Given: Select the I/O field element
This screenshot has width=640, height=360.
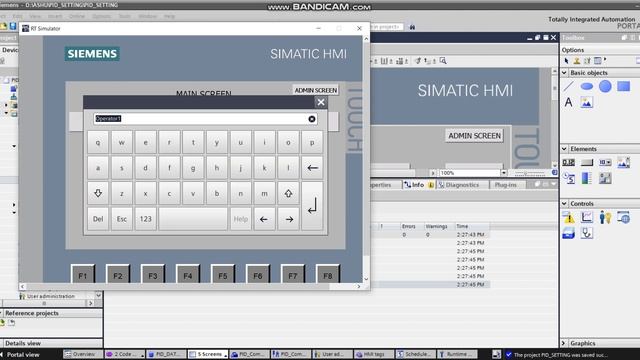Looking at the screenshot, I should coord(569,162).
